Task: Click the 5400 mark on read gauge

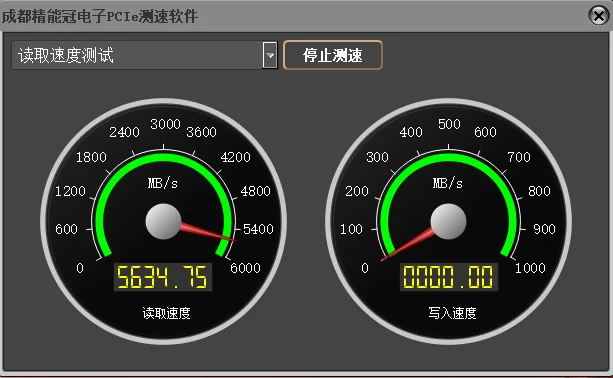Action: [258, 229]
